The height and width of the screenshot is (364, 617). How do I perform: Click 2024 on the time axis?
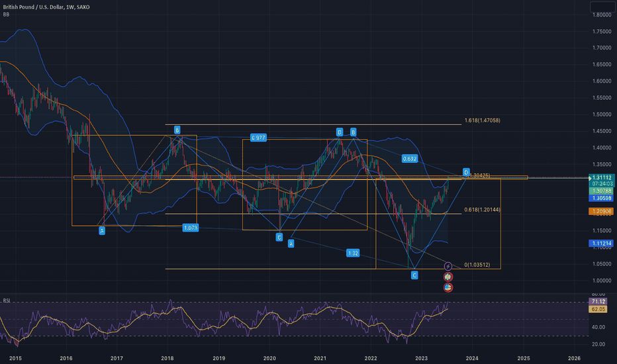[x=472, y=358]
